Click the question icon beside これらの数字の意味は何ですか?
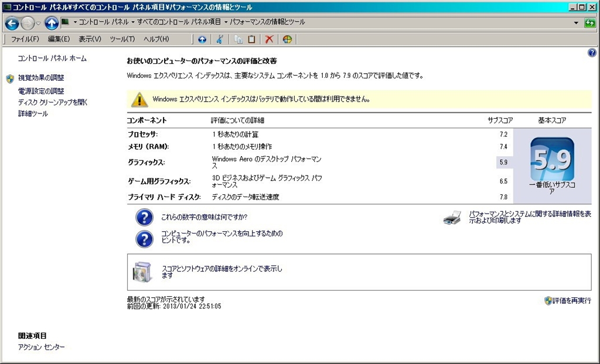The height and width of the screenshot is (364, 600). click(x=144, y=217)
